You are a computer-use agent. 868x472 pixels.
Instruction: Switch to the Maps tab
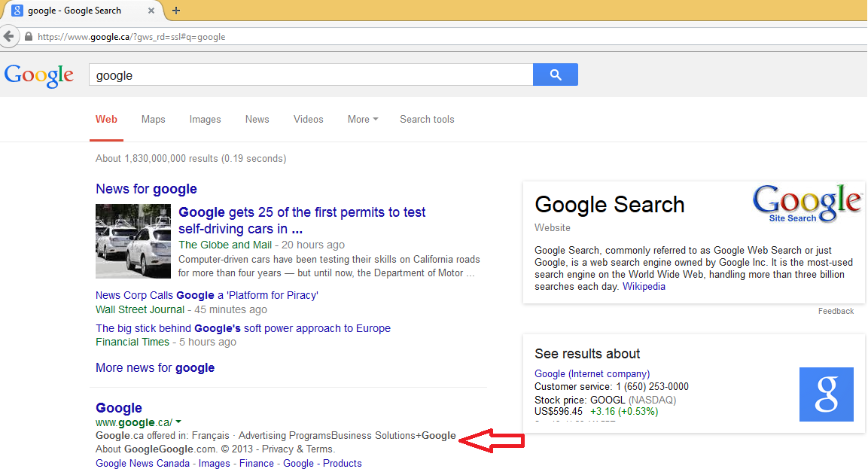154,120
